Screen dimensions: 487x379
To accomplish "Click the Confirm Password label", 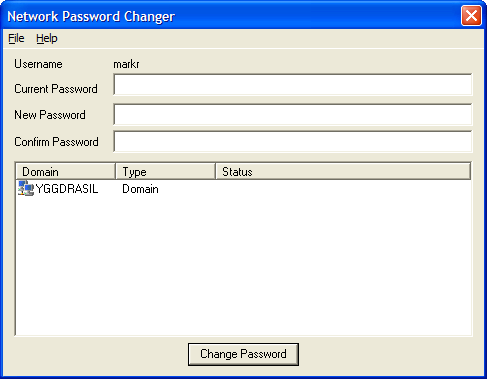I will (56, 142).
